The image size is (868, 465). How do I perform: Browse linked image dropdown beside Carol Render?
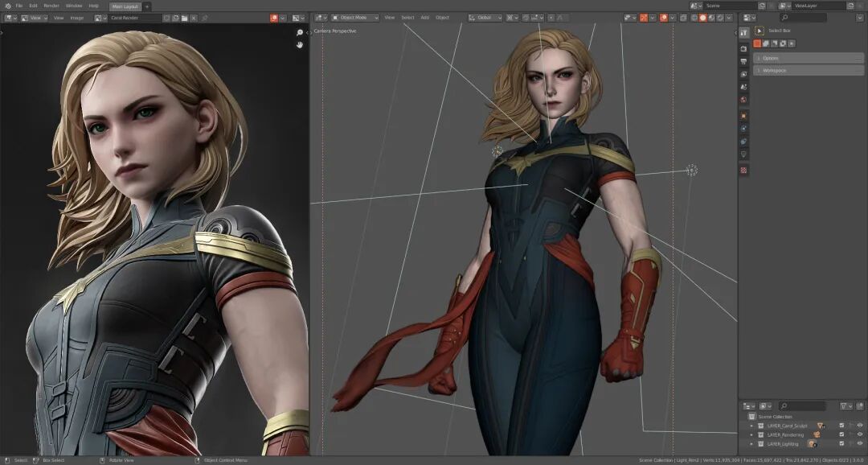click(x=100, y=18)
